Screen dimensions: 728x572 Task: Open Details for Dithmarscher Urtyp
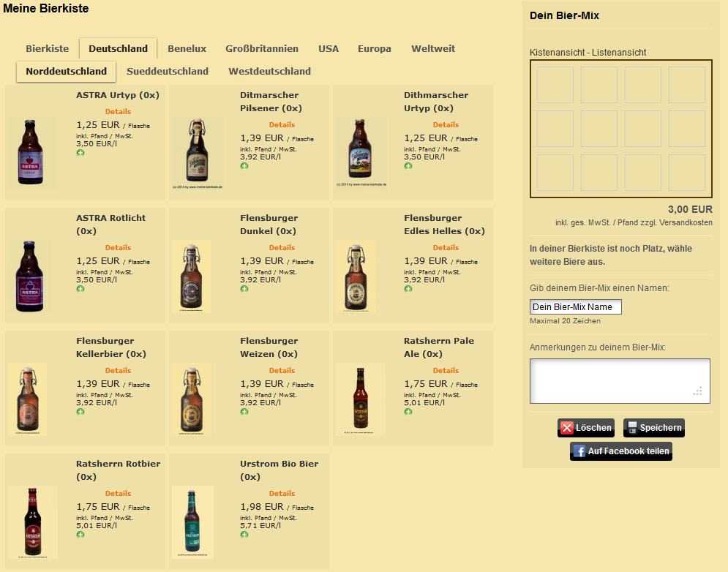point(446,124)
